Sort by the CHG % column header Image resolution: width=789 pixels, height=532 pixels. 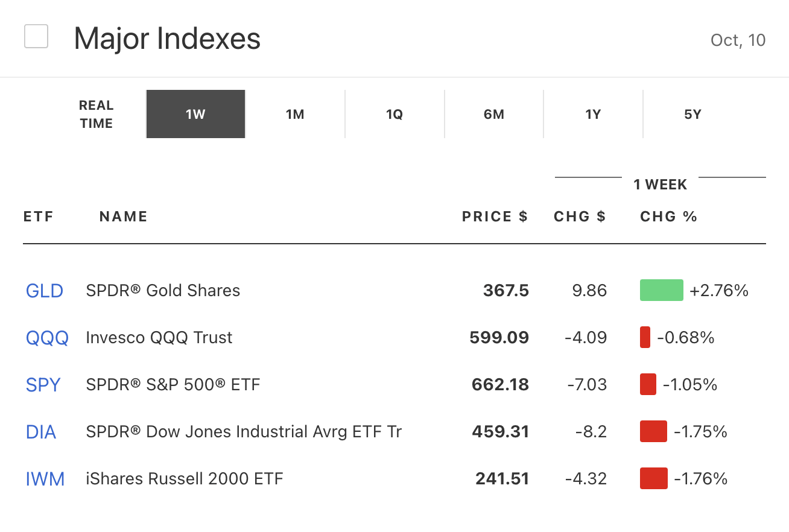pyautogui.click(x=668, y=217)
